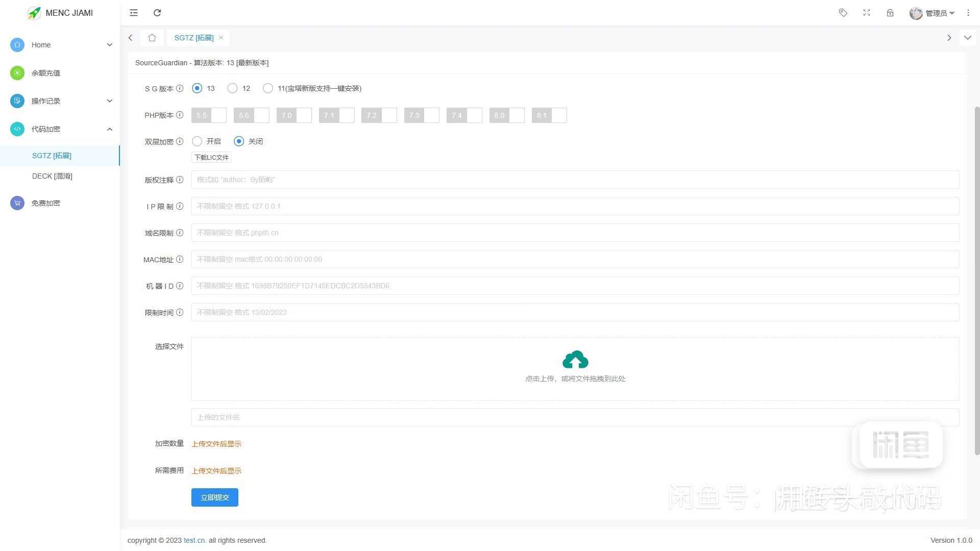Select the 代码加密 sidebar icon
The image size is (980, 551).
(17, 129)
